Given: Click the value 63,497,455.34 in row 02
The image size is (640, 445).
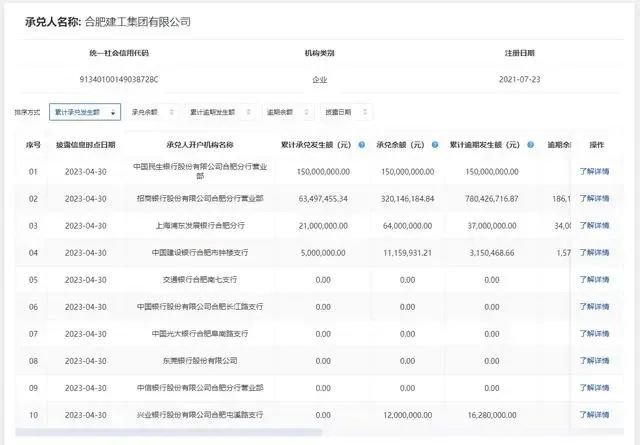Looking at the screenshot, I should tap(323, 199).
